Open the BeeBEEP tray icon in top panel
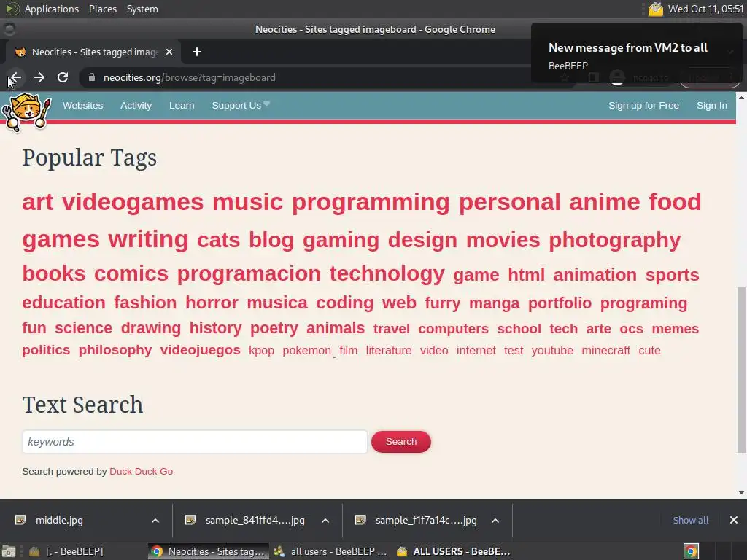The height and width of the screenshot is (560, 747). [x=656, y=9]
